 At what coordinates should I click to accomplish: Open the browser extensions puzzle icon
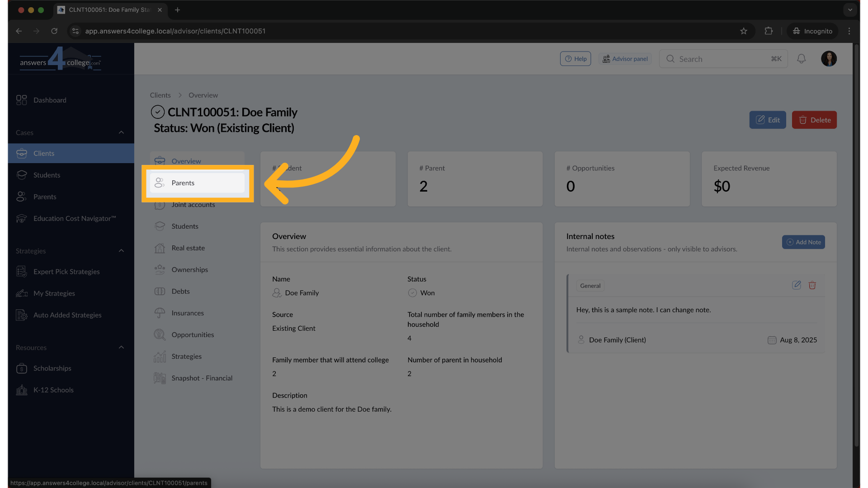tap(769, 31)
